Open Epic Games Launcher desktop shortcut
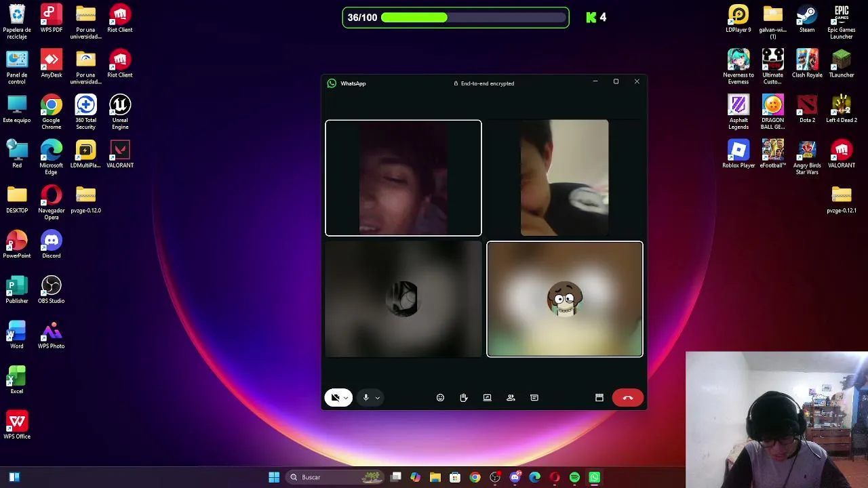 (x=842, y=22)
